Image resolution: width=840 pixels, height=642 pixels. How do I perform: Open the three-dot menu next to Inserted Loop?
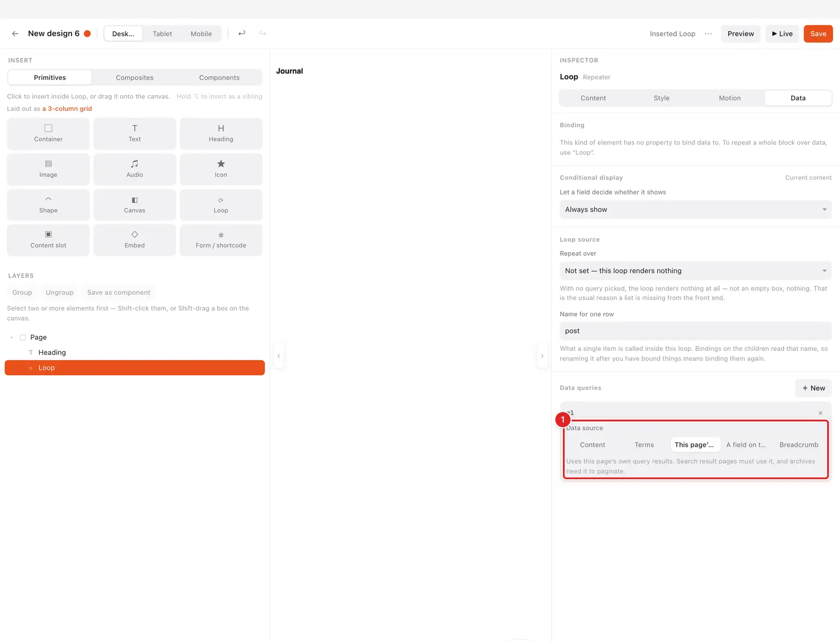pyautogui.click(x=708, y=34)
